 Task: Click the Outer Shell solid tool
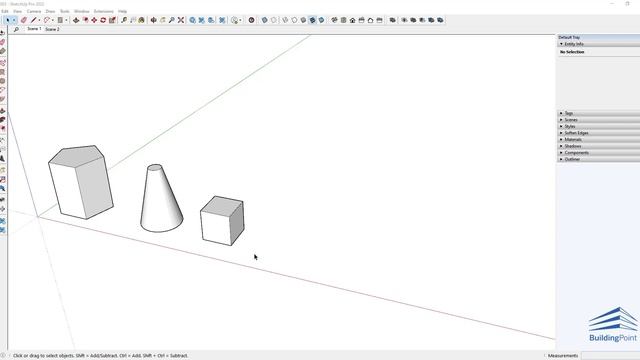point(392,20)
